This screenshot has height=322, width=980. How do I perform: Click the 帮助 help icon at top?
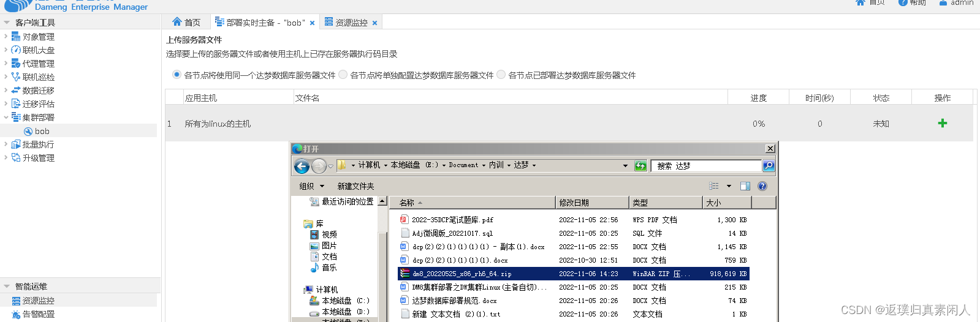point(903,2)
